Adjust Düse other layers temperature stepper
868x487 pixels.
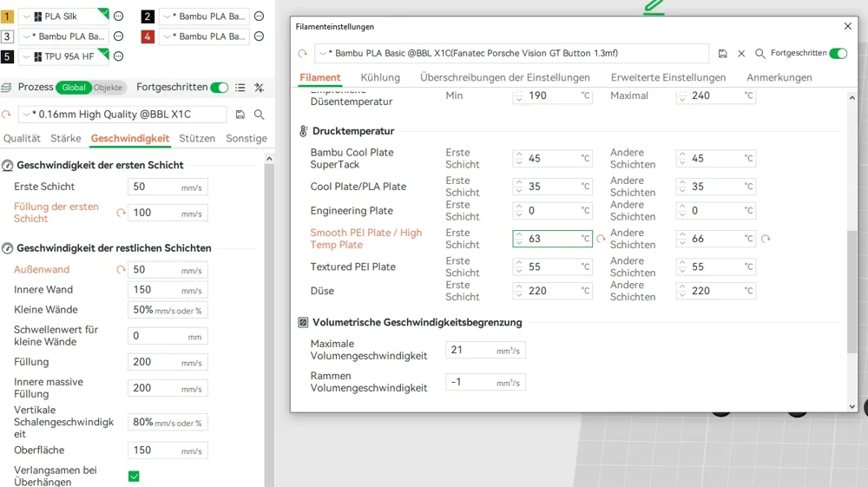(682, 291)
